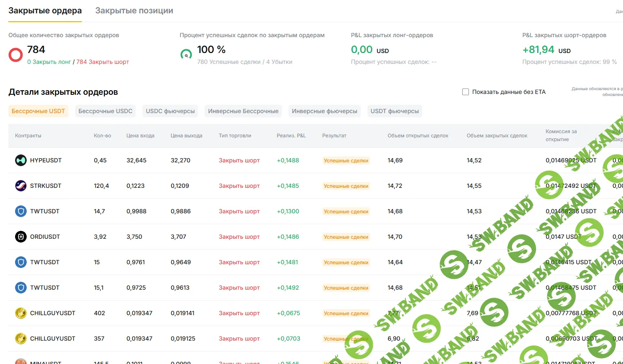The height and width of the screenshot is (364, 623).
Task: Click CHILLGUYUSDT icon in the 357 quantity row
Action: tap(21, 339)
